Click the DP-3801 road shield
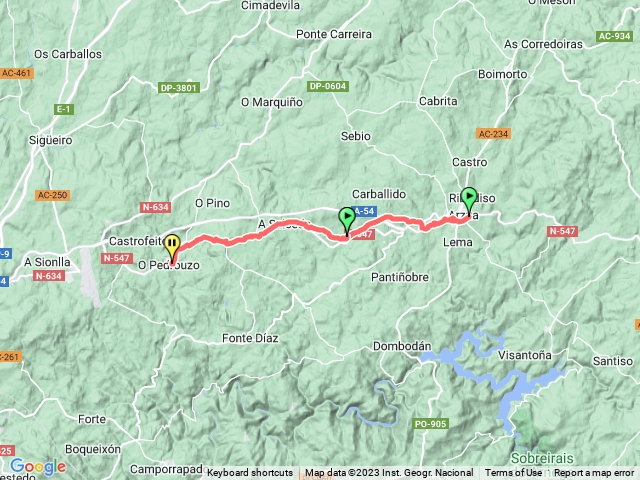Screen dimensions: 640x480 click(179, 88)
